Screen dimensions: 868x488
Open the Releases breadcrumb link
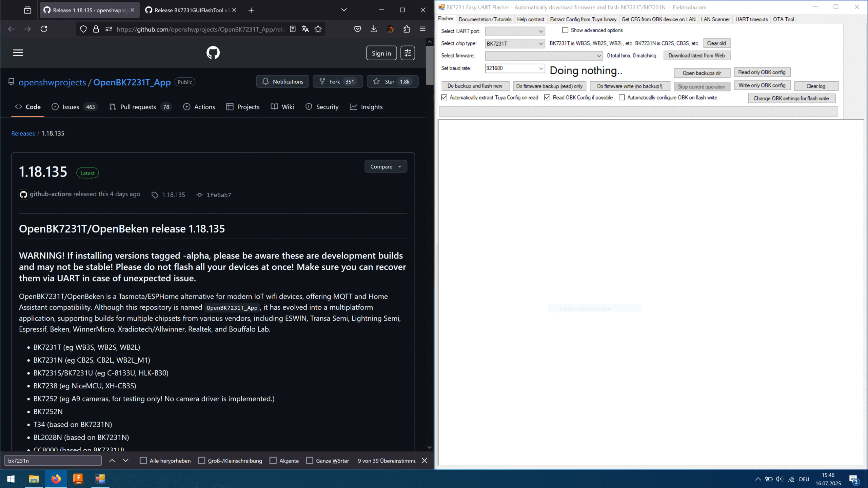click(23, 133)
